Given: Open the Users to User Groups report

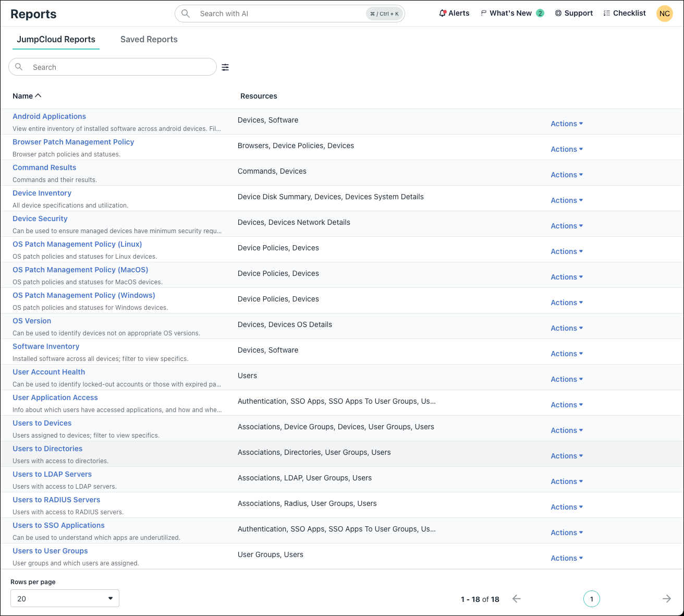Looking at the screenshot, I should [50, 551].
